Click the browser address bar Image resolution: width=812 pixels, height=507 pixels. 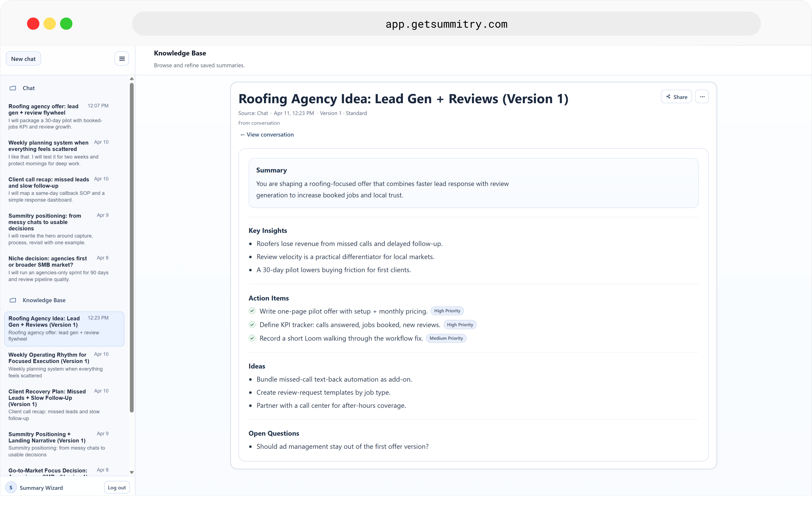(x=446, y=23)
